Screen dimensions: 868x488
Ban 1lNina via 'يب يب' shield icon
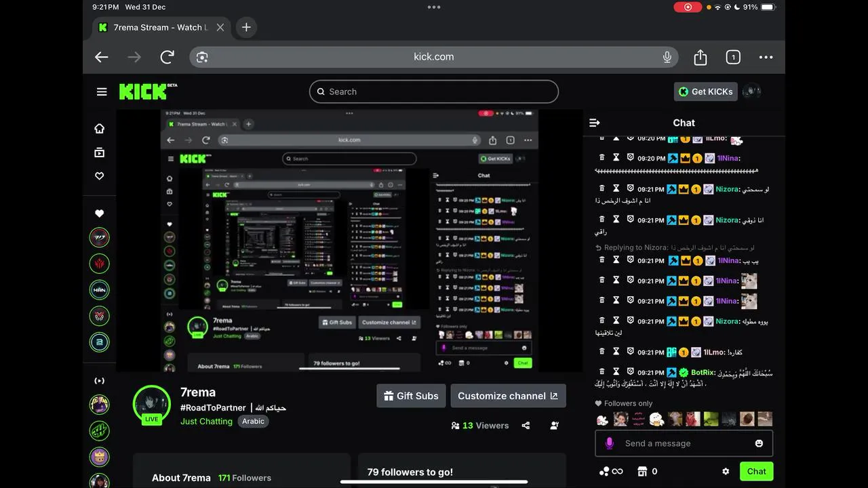[630, 260]
